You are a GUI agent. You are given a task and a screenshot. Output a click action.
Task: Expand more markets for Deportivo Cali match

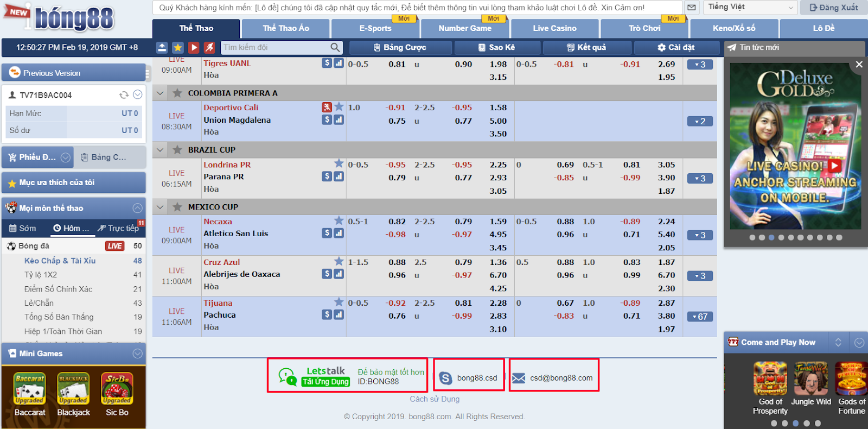pyautogui.click(x=700, y=121)
